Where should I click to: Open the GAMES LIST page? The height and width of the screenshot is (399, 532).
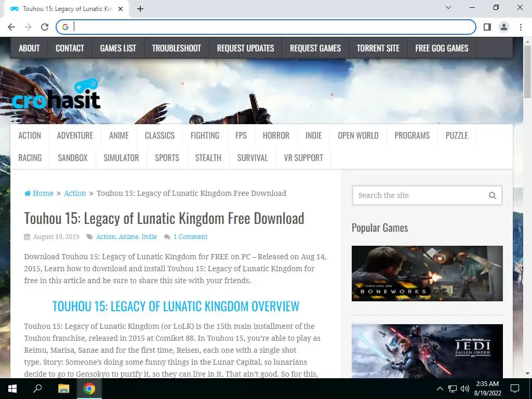tap(118, 48)
